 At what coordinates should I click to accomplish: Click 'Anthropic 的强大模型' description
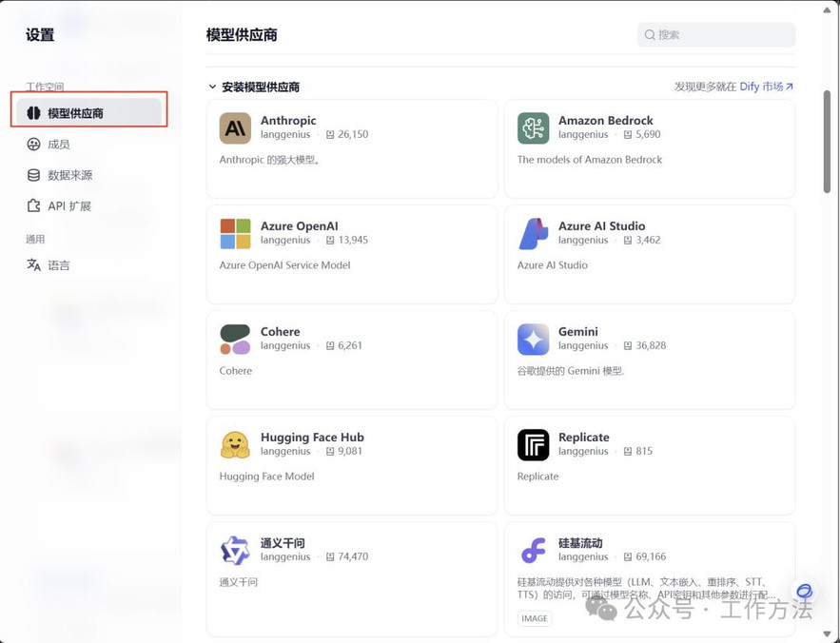[269, 160]
